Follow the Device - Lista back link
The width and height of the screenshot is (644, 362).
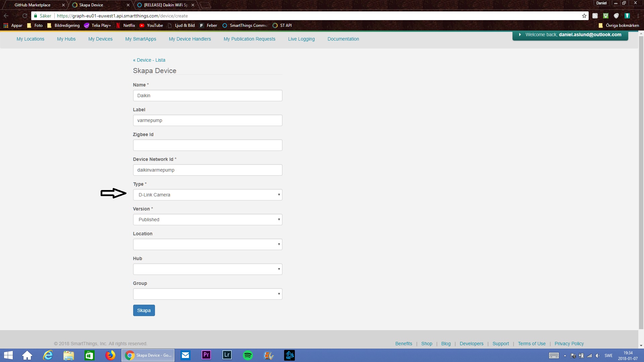pyautogui.click(x=149, y=60)
